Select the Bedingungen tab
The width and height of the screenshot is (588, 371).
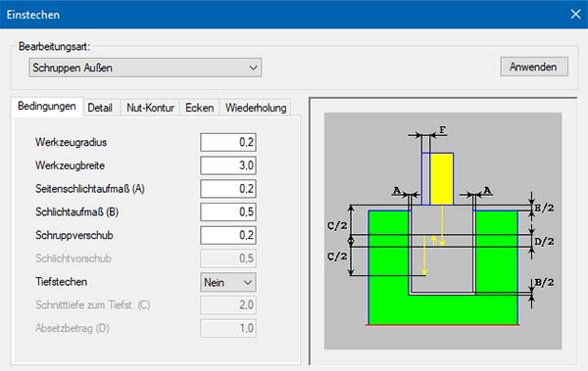pyautogui.click(x=47, y=107)
